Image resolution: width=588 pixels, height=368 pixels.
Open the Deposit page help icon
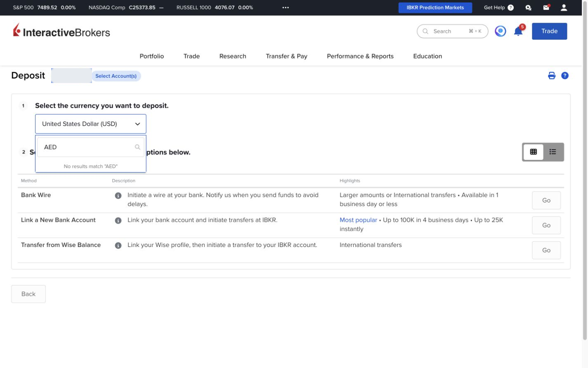565,76
